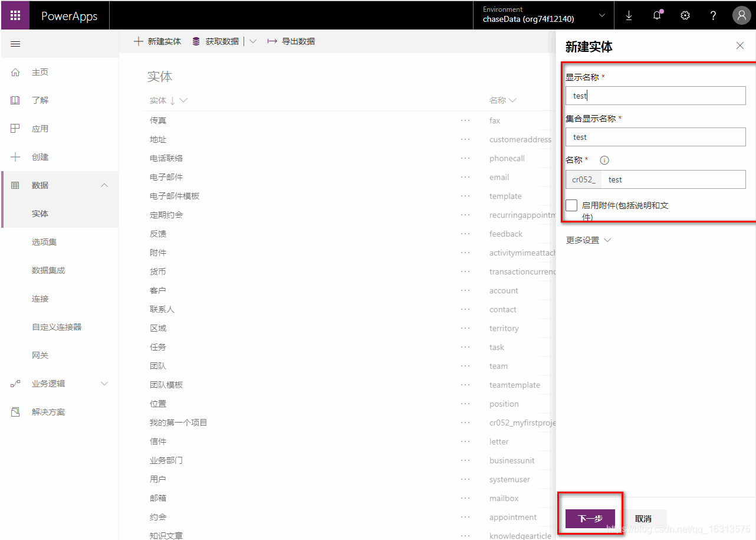The image size is (756, 540).
Task: Open the user account avatar
Action: (741, 16)
